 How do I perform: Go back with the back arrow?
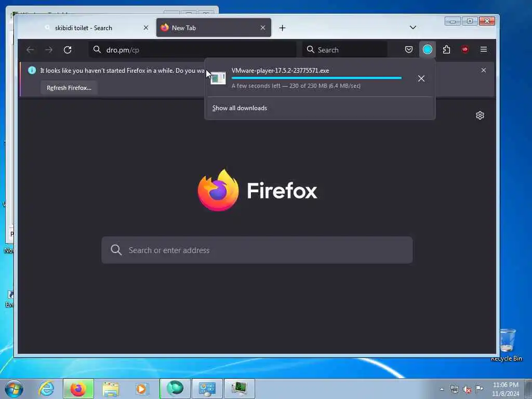coord(30,50)
